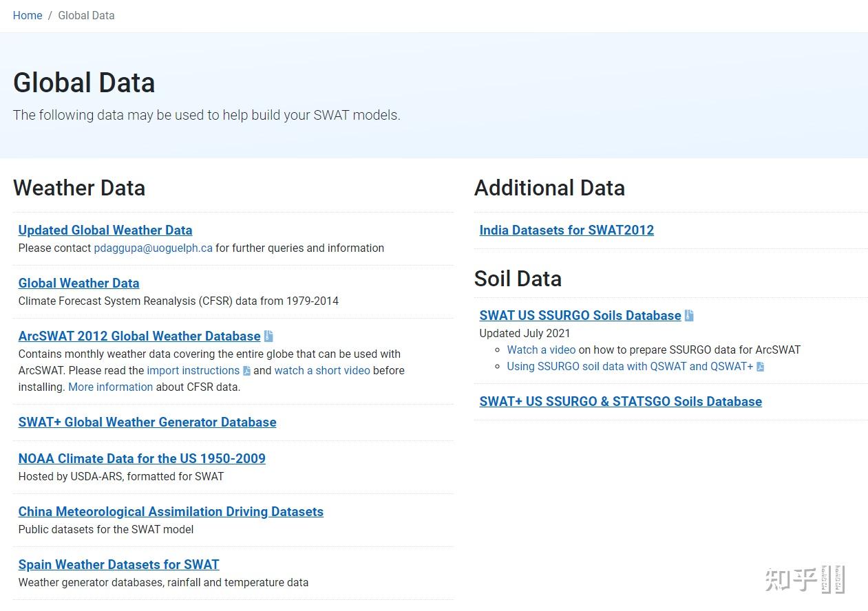
Task: Click the Soil Data heading
Action: pos(518,278)
